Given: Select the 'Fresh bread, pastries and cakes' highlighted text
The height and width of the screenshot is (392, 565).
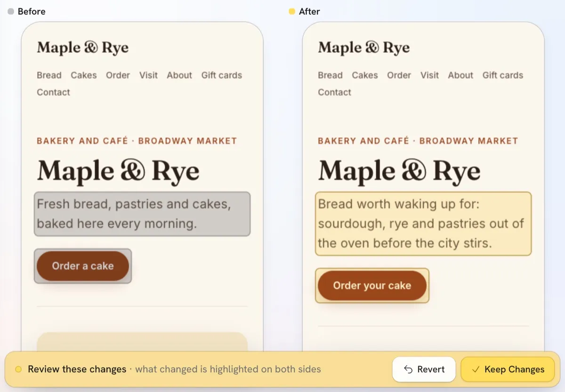Looking at the screenshot, I should coord(142,214).
